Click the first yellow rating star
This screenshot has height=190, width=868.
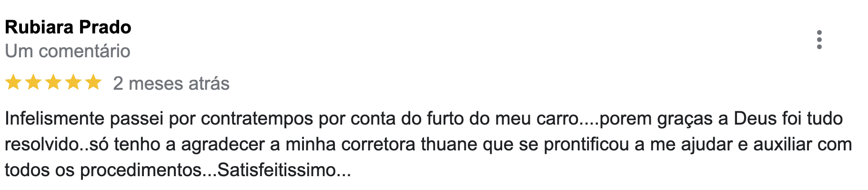(13, 83)
